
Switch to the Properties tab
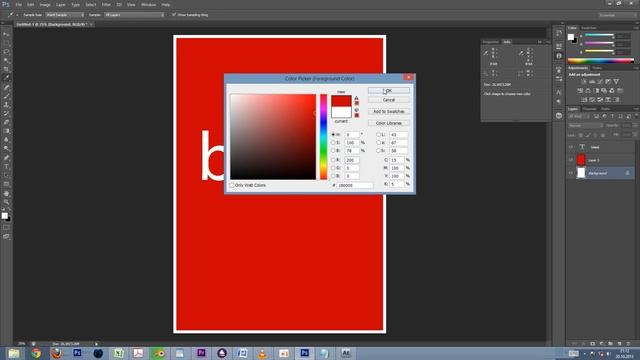(x=491, y=42)
